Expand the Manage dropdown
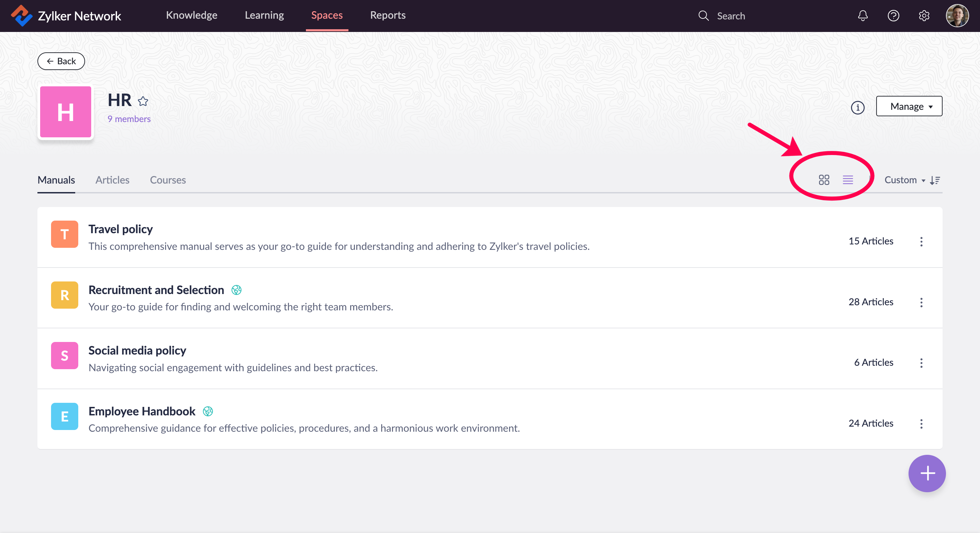 (x=909, y=106)
